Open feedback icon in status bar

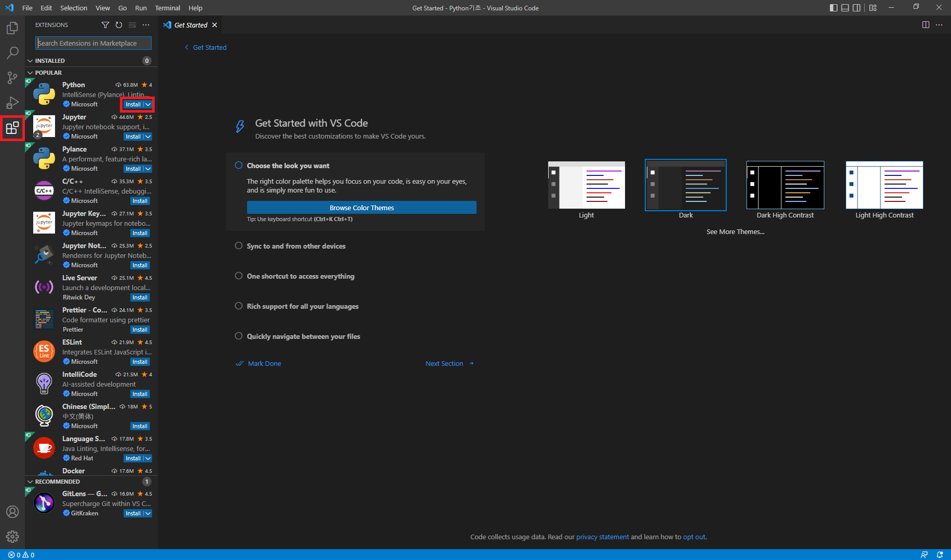click(924, 555)
